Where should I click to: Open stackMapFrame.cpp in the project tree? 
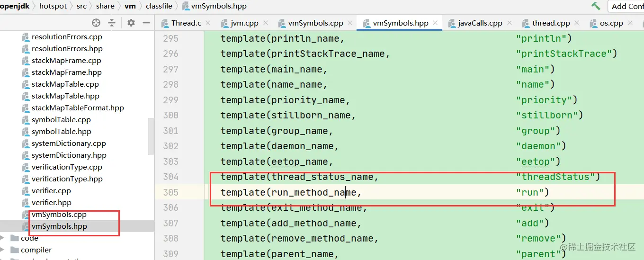point(66,61)
